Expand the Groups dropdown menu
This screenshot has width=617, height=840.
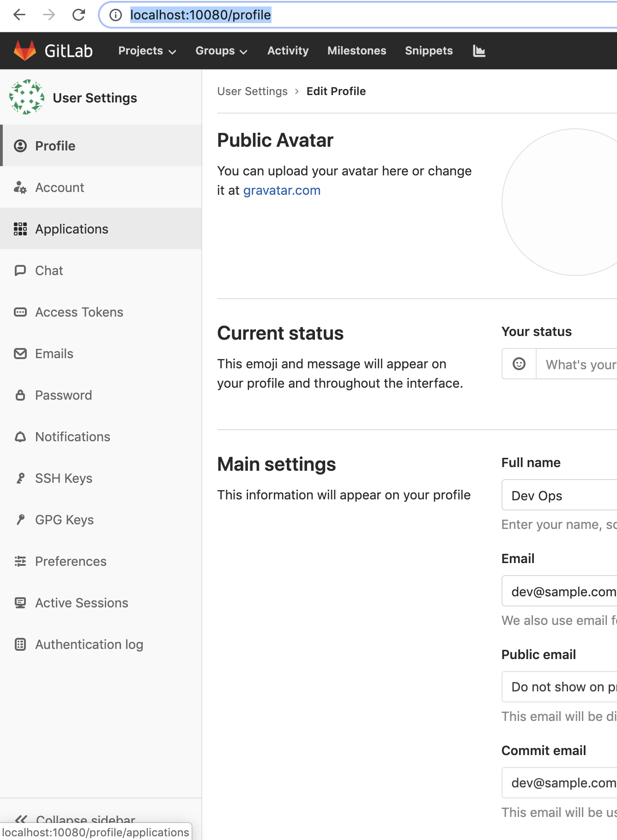point(222,51)
